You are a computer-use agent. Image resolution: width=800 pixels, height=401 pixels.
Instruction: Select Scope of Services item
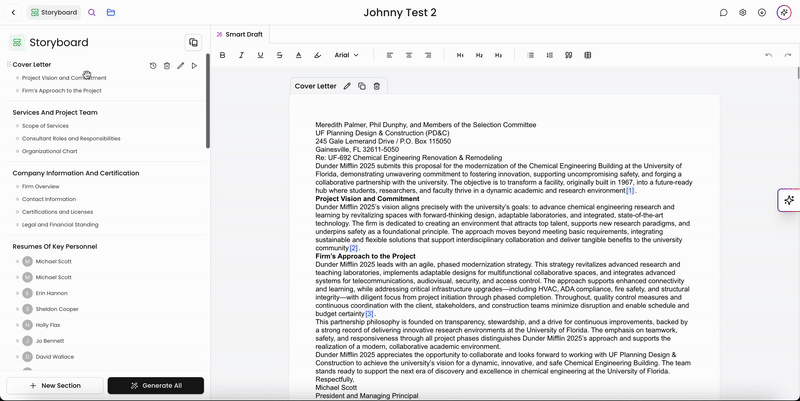(45, 126)
